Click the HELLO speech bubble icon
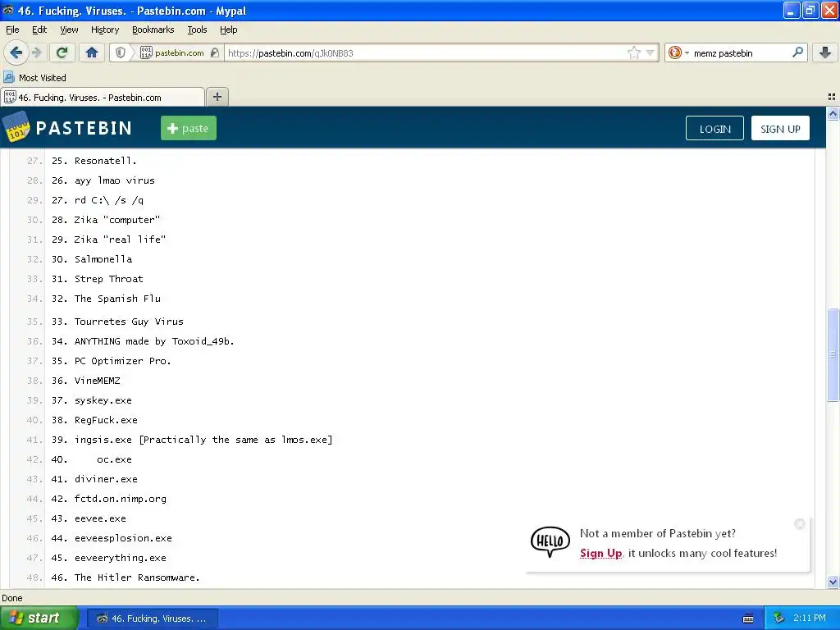This screenshot has width=840, height=630. tap(550, 541)
